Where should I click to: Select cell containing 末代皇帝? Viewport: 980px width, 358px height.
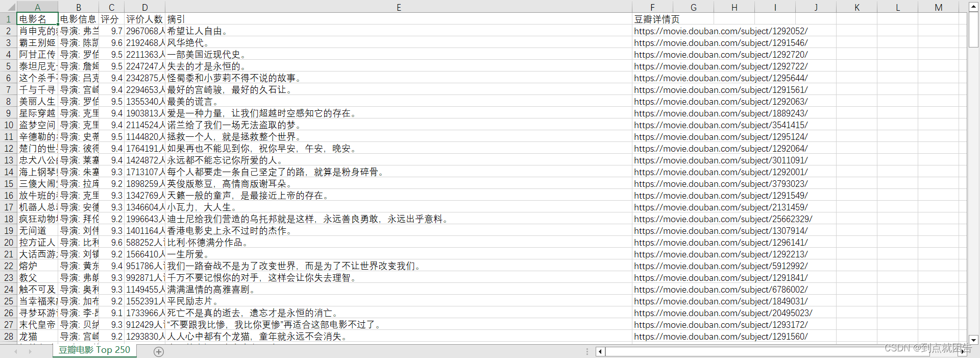(37, 325)
